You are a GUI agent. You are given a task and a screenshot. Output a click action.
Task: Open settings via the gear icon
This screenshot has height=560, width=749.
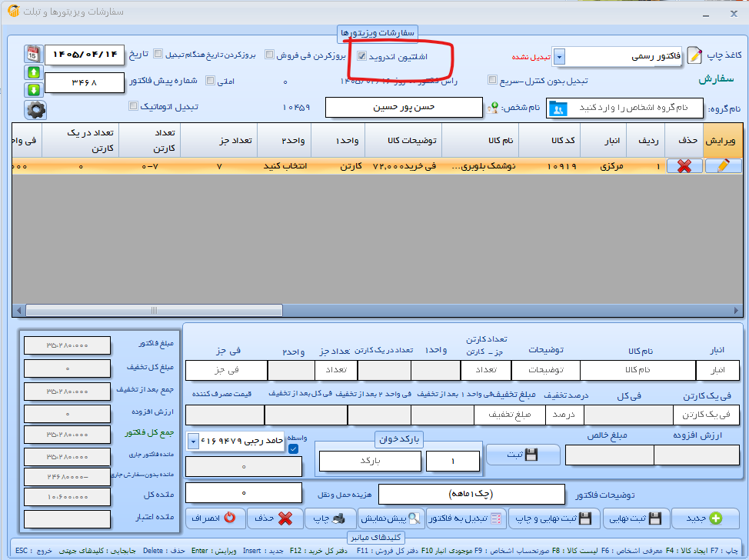[x=36, y=110]
